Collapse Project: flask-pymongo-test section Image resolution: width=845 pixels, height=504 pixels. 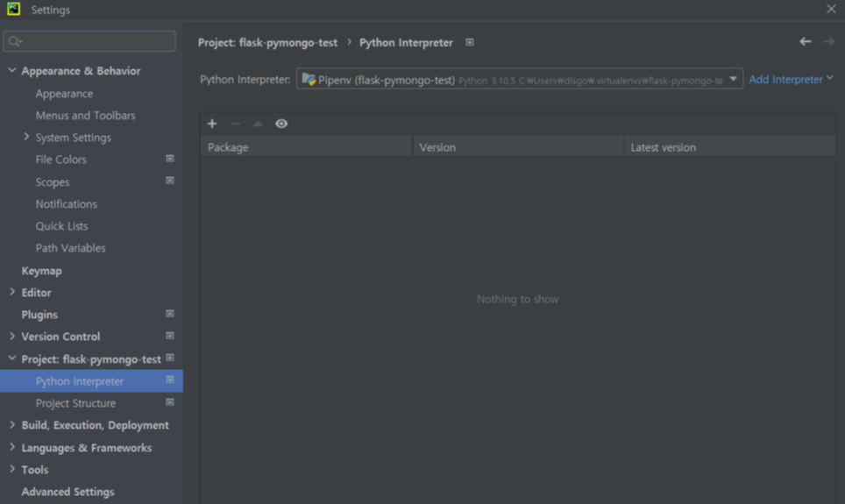pyautogui.click(x=12, y=358)
